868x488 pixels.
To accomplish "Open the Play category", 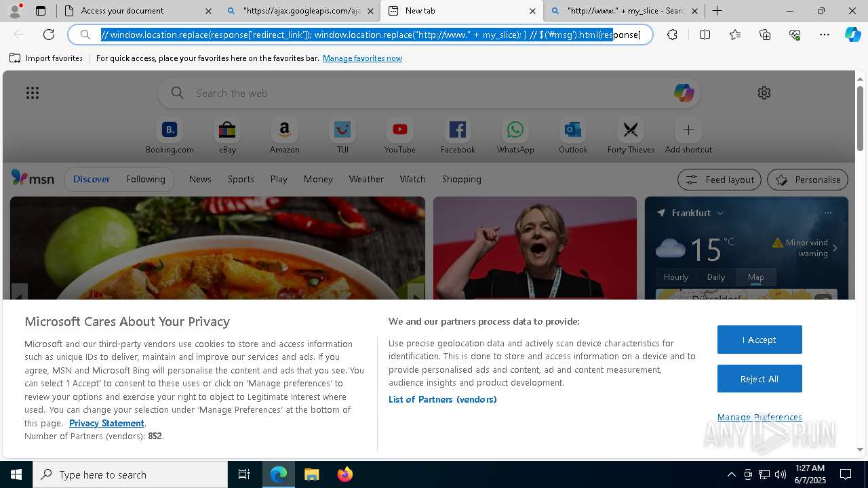I will [x=279, y=179].
